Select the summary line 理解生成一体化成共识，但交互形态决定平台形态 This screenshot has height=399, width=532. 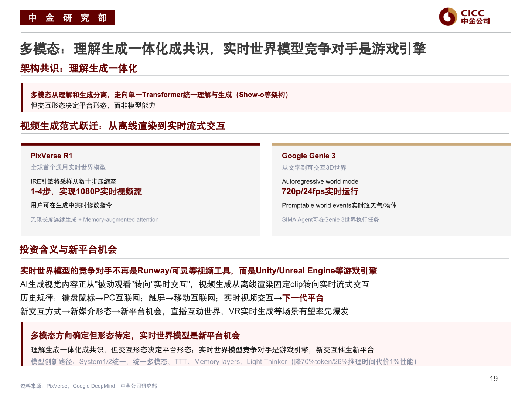click(x=202, y=350)
